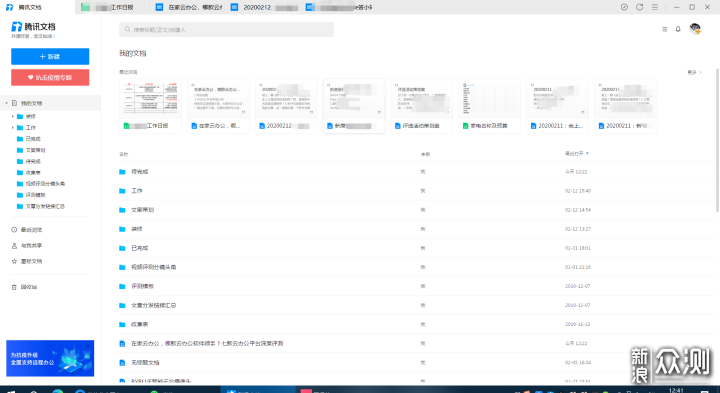The height and width of the screenshot is (393, 720).
Task: Open the hamburger menu in title bar
Action: [x=655, y=7]
